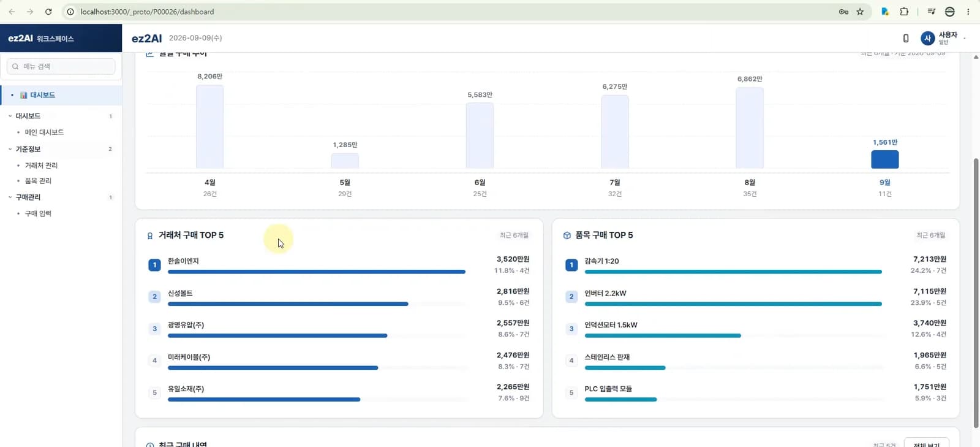Screen dimensions: 980x447
Task: Click the 감속기 1:20 progress bar
Action: coord(733,272)
